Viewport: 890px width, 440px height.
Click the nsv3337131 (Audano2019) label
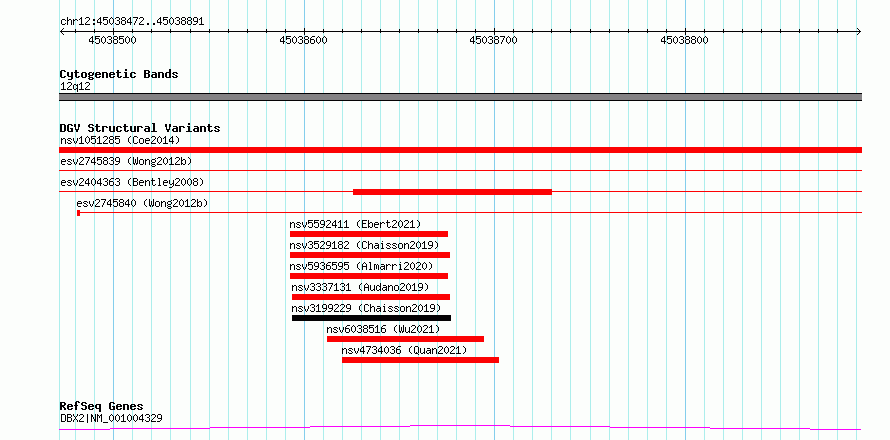click(360, 287)
